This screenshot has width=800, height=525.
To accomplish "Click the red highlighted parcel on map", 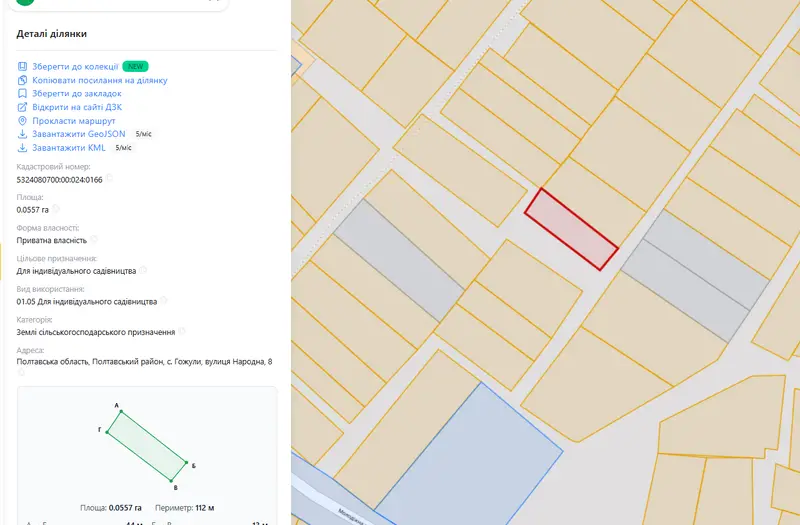I will pos(571,229).
